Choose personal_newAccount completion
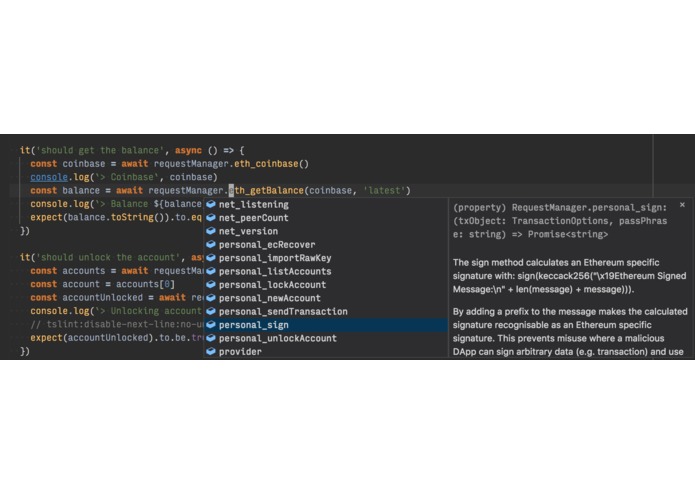 [326, 298]
